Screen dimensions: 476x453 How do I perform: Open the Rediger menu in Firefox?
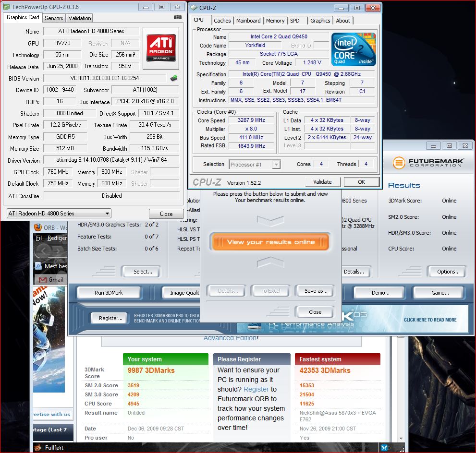(x=57, y=238)
